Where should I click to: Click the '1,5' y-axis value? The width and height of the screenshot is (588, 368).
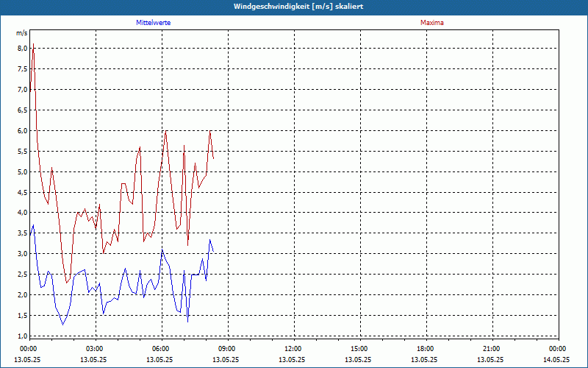coord(22,316)
